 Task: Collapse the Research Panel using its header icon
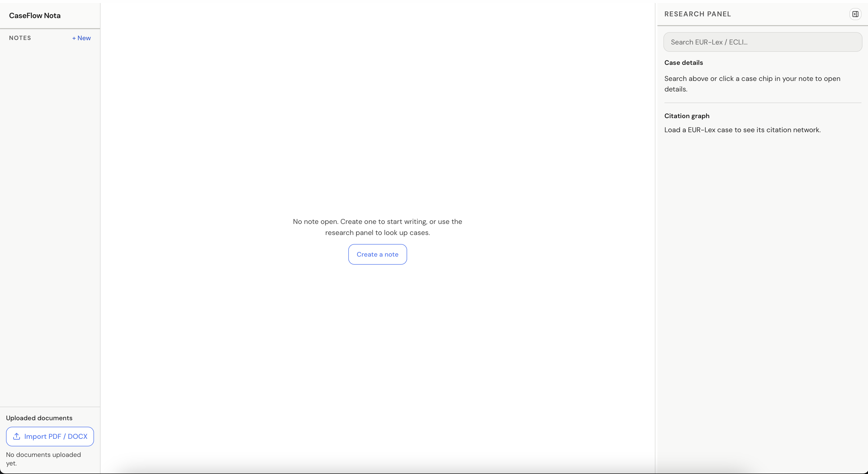tap(855, 14)
